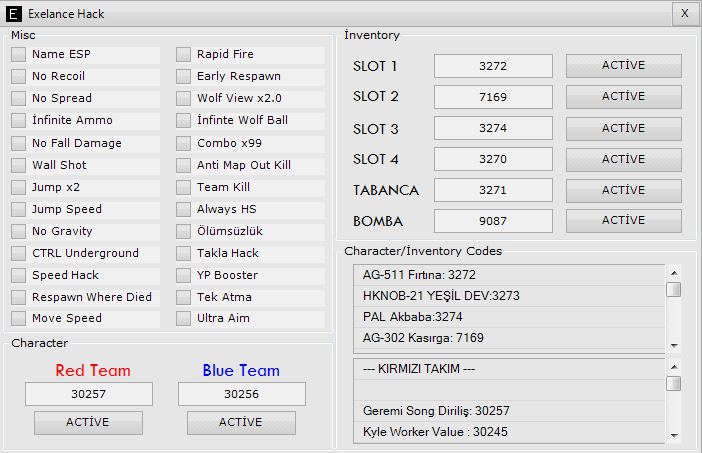This screenshot has height=453, width=702.
Task: Select PAL Akbaba:3274 list row
Action: (x=509, y=317)
